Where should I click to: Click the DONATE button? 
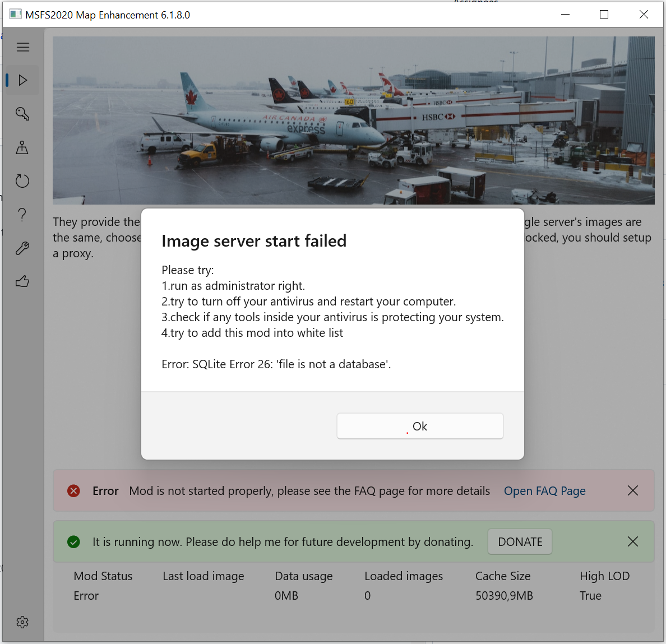click(x=520, y=541)
